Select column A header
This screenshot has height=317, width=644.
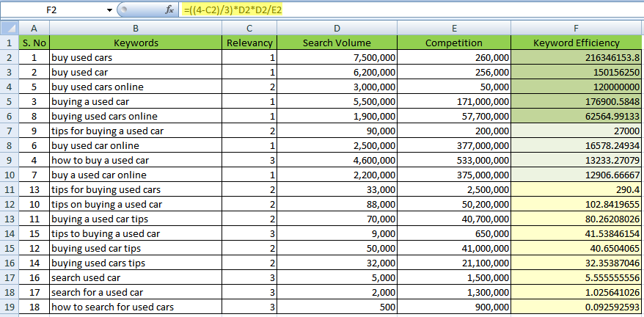[x=34, y=28]
